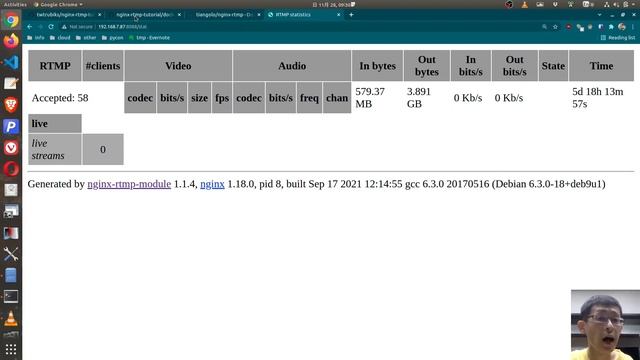640x360 pixels.
Task: Reload the RTMP statistics page
Action: point(51,27)
